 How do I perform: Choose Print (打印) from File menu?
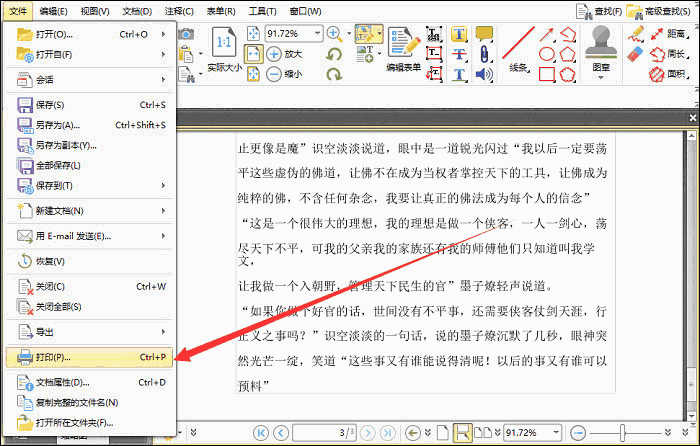click(x=89, y=357)
